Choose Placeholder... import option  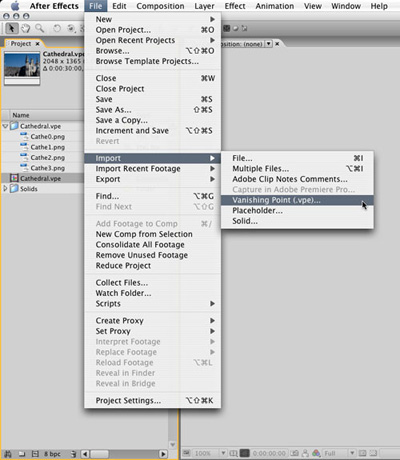point(297,210)
